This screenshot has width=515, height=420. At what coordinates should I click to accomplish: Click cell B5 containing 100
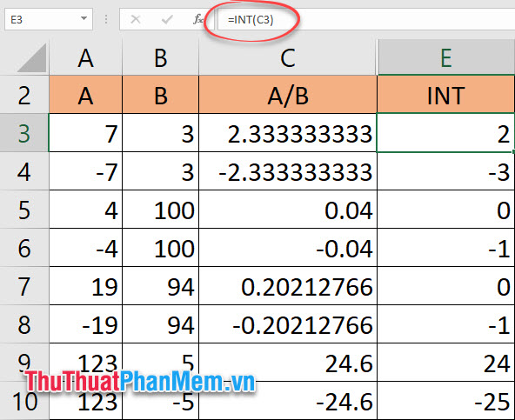pyautogui.click(x=161, y=210)
